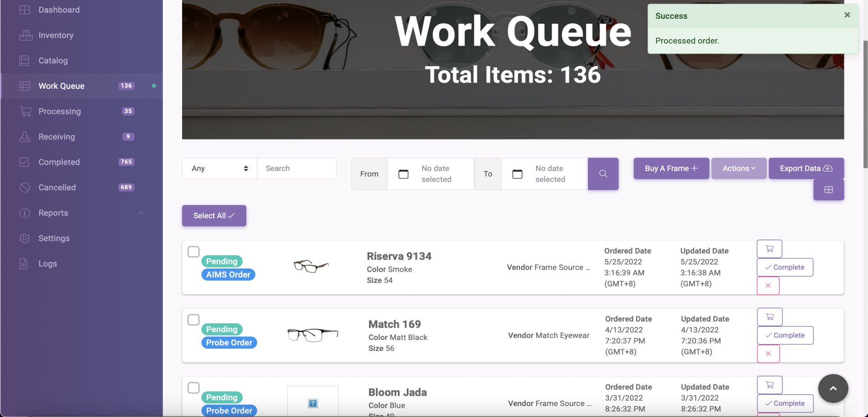This screenshot has height=417, width=868.
Task: Open the Receiving section
Action: coord(56,137)
